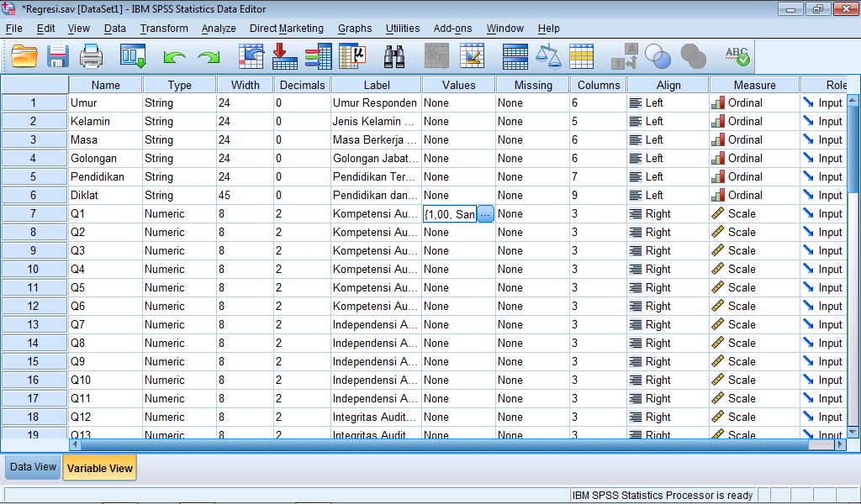Open the Utilities menu

tap(403, 29)
